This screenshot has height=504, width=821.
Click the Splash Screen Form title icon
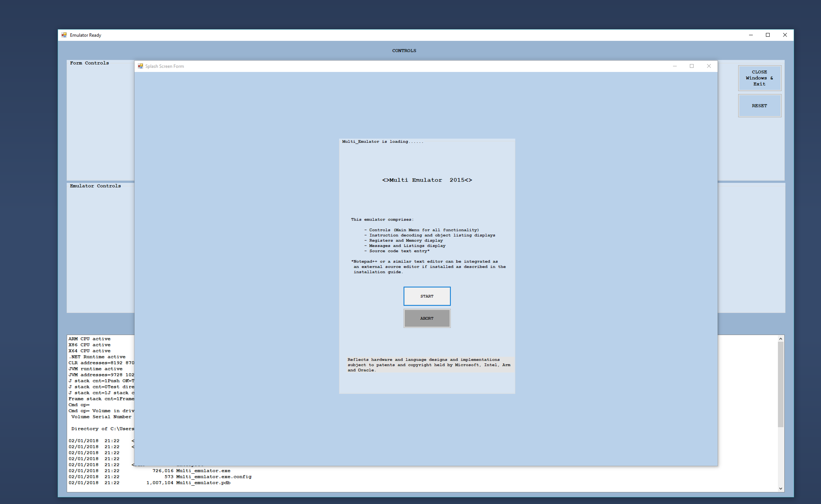point(140,66)
